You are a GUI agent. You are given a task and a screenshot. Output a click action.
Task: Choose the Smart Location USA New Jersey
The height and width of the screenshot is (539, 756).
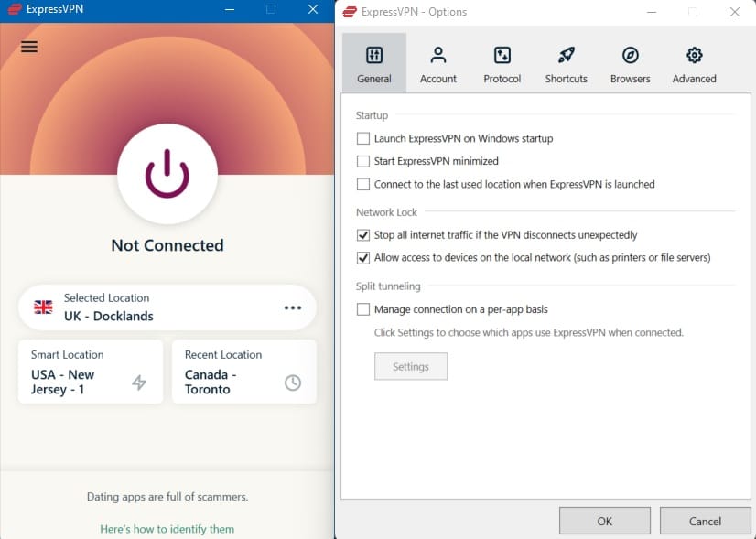(x=91, y=372)
